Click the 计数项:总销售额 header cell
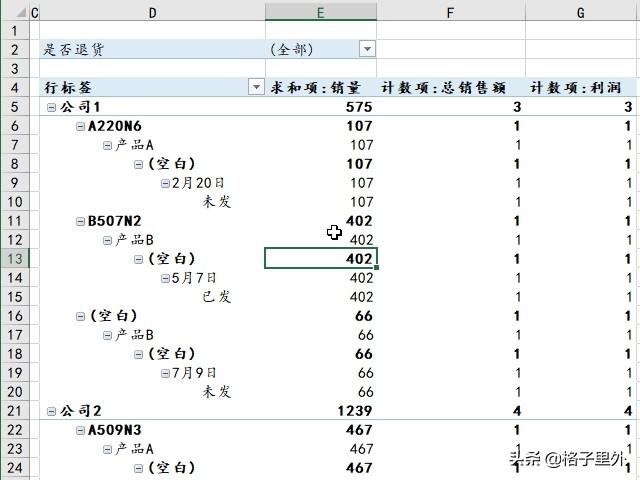Viewport: 640px width, 480px height. coord(450,88)
